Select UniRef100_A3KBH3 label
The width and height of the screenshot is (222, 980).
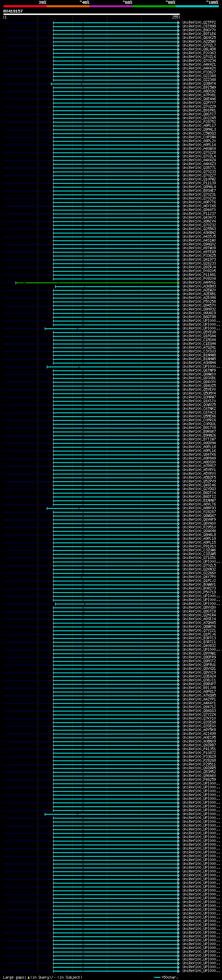pyautogui.click(x=199, y=286)
